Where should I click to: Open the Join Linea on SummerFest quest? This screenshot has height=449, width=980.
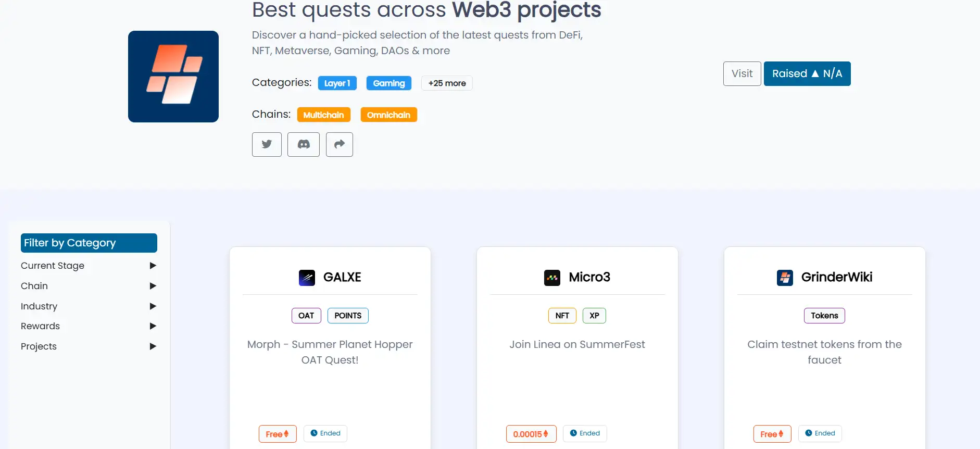click(577, 344)
